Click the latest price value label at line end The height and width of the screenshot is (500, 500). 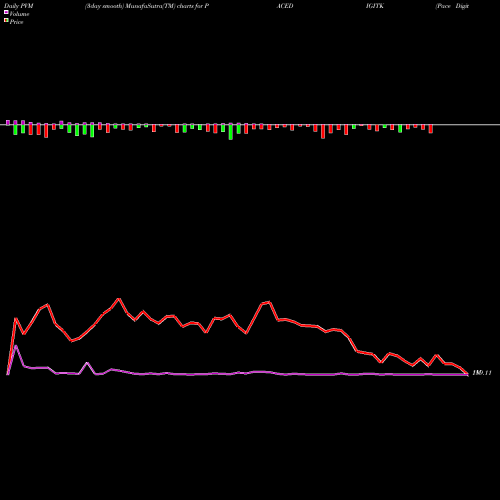pos(482,373)
